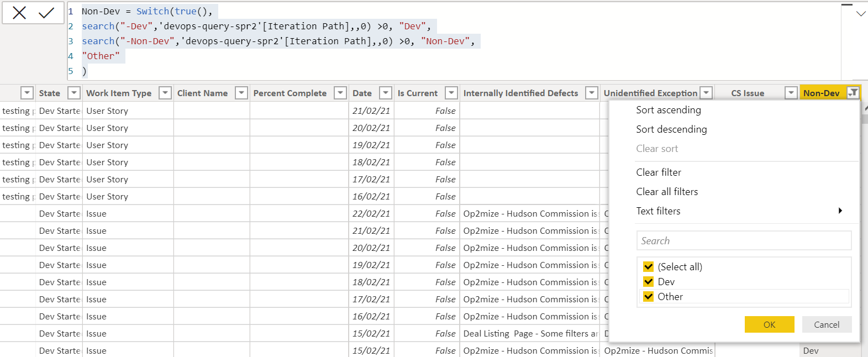Open dropdown on leftmost truncated column
Image resolution: width=868 pixels, height=357 pixels.
(27, 93)
